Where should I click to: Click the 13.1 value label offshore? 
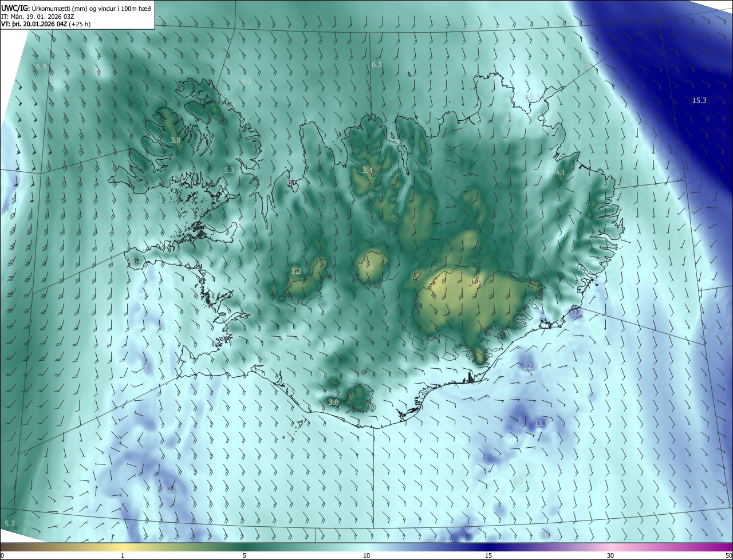click(541, 423)
